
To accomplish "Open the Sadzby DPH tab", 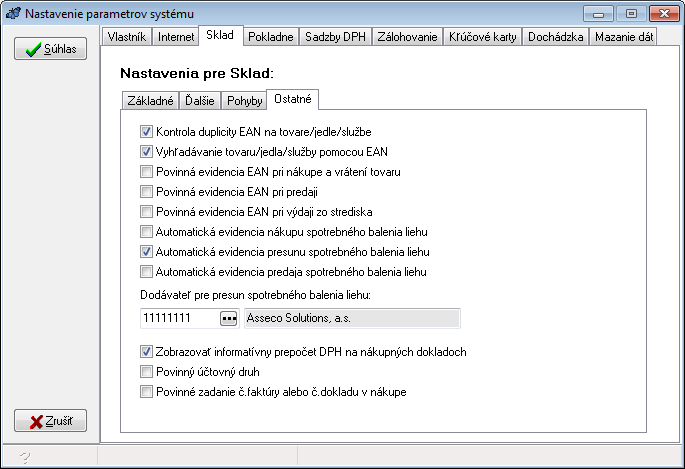I will (335, 37).
